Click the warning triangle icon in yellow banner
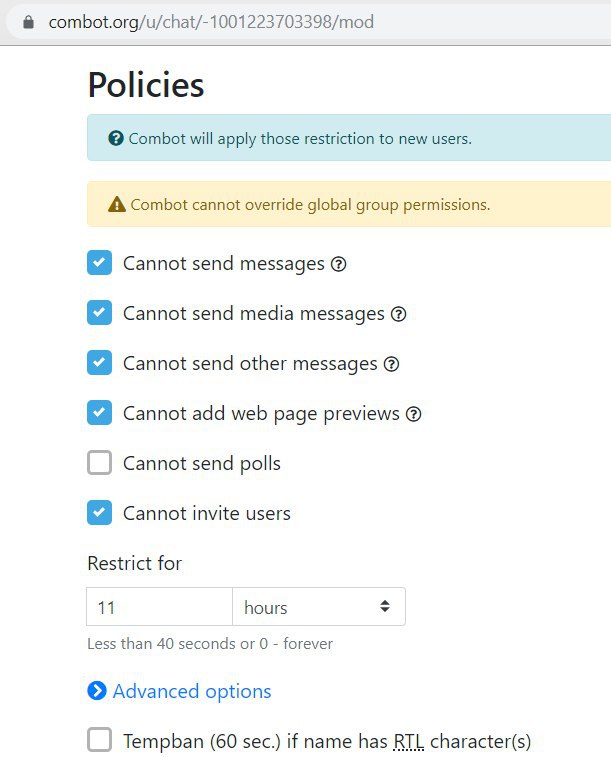 coord(117,205)
